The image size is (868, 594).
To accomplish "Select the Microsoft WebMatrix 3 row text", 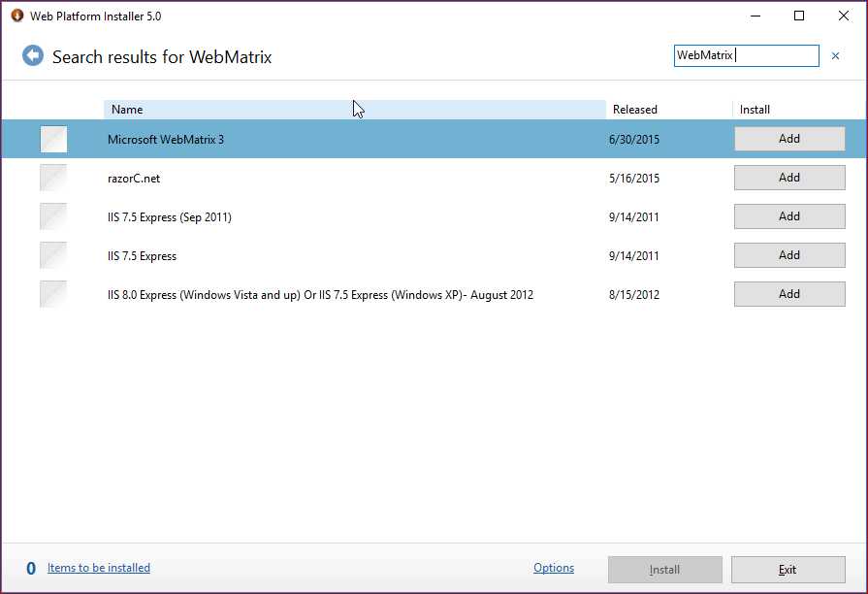I will click(x=166, y=139).
